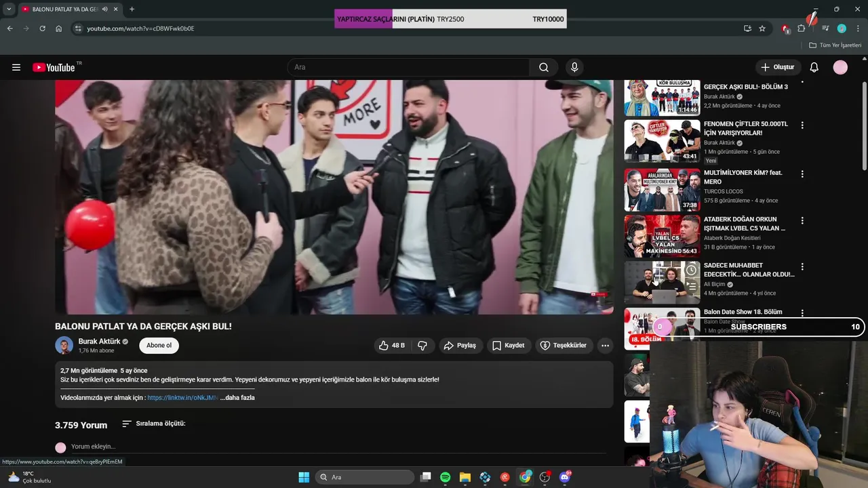
Task: Click the Yorum ekleyin comment field
Action: [339, 447]
